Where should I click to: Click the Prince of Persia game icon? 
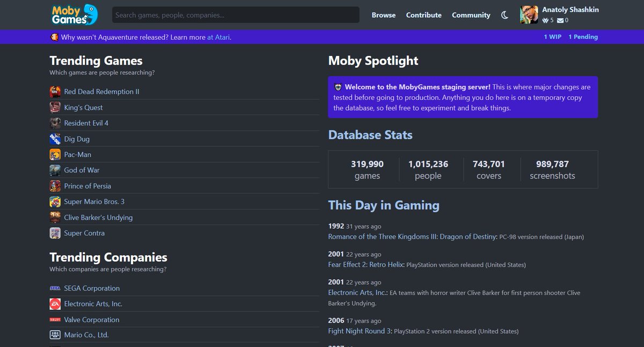point(55,186)
